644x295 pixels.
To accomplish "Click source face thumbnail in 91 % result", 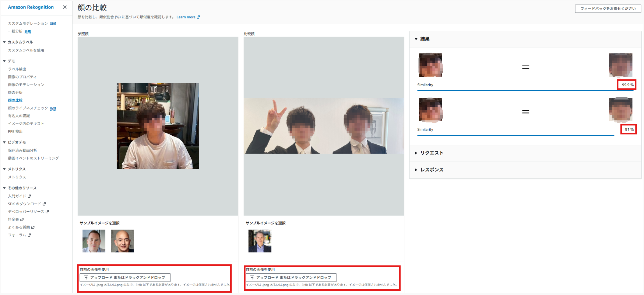I will coord(430,109).
